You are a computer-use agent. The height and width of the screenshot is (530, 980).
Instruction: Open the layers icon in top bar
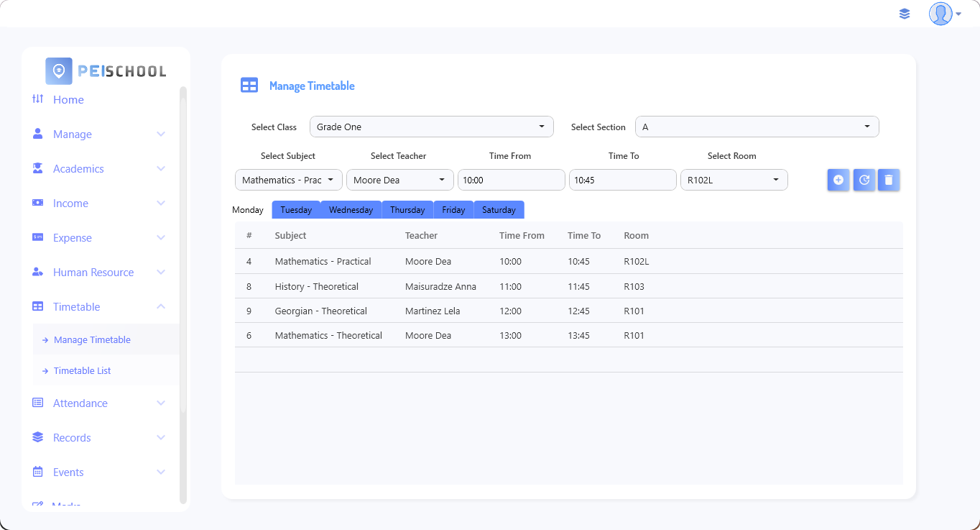point(905,14)
